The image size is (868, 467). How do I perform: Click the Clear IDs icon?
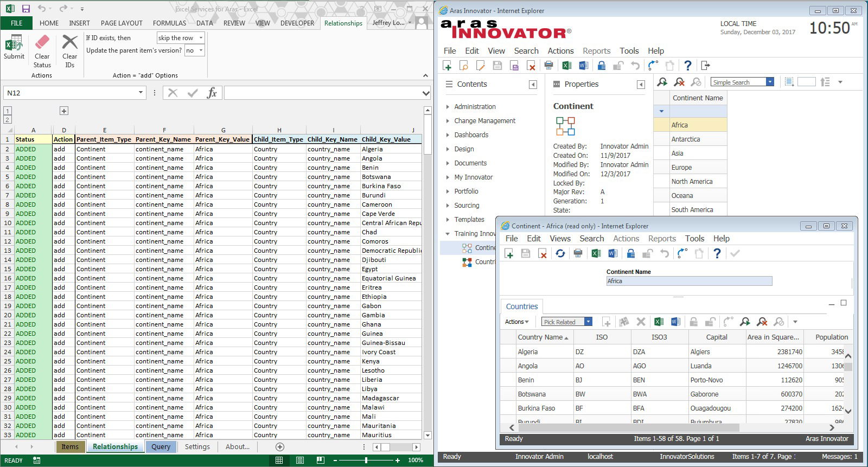point(70,42)
